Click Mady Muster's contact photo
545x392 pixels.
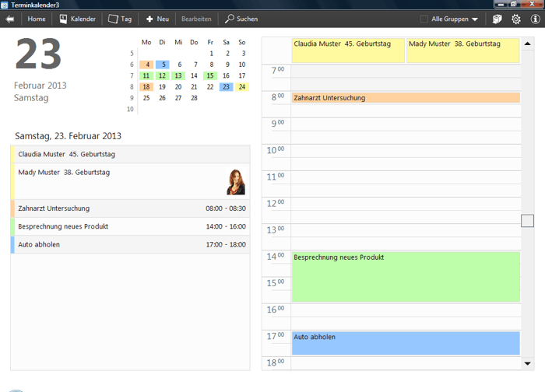coord(235,182)
